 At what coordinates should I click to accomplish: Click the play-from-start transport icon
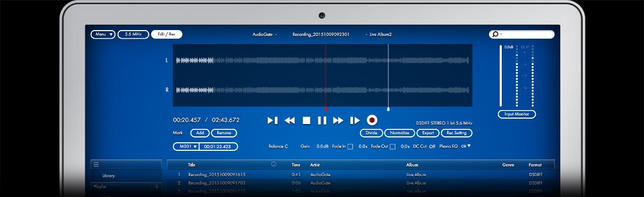(x=273, y=121)
